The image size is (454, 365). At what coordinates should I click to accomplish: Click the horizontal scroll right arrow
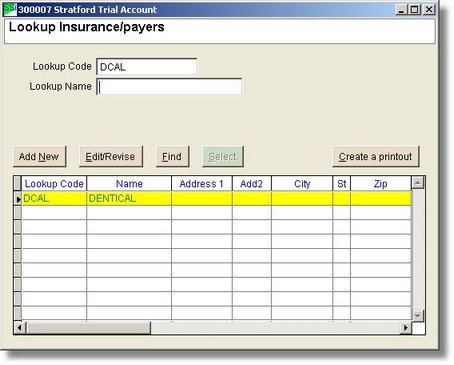(x=405, y=328)
